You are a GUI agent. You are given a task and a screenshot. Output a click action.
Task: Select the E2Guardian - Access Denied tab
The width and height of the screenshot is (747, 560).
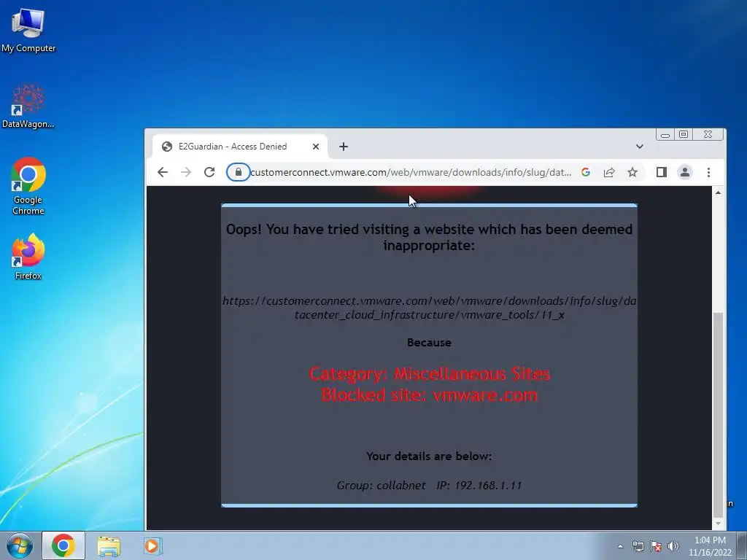(x=239, y=147)
